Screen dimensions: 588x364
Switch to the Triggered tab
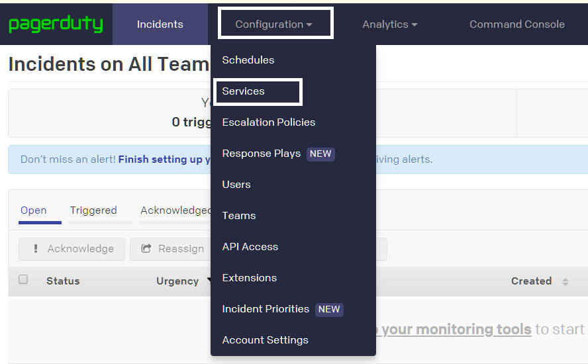point(93,210)
